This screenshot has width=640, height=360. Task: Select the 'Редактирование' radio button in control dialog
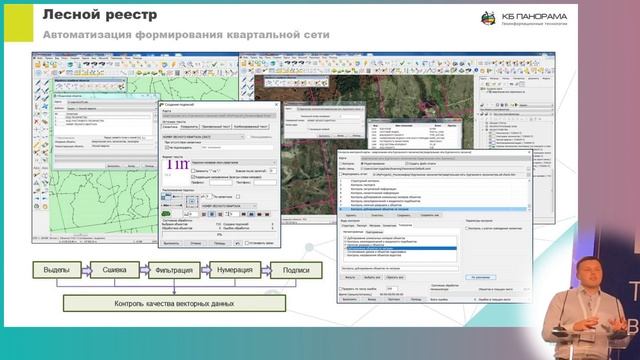[x=362, y=164]
